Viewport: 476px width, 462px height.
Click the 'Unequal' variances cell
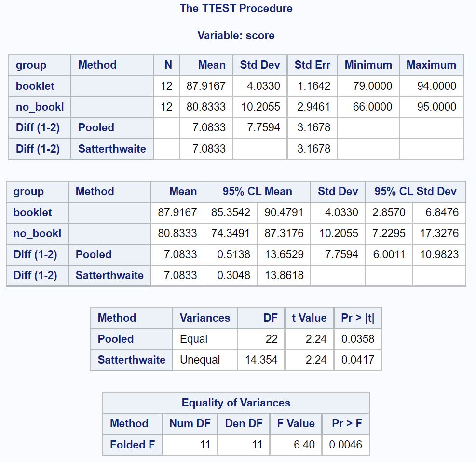click(x=200, y=360)
